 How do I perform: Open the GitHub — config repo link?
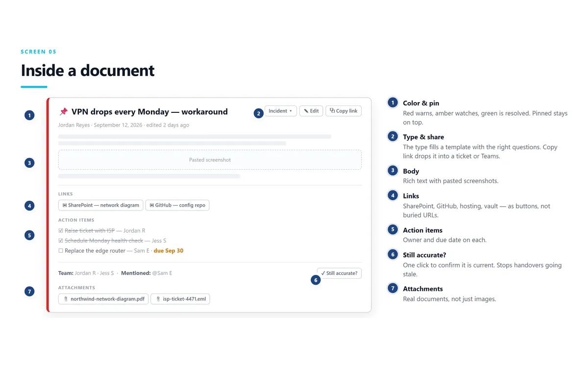[177, 205]
